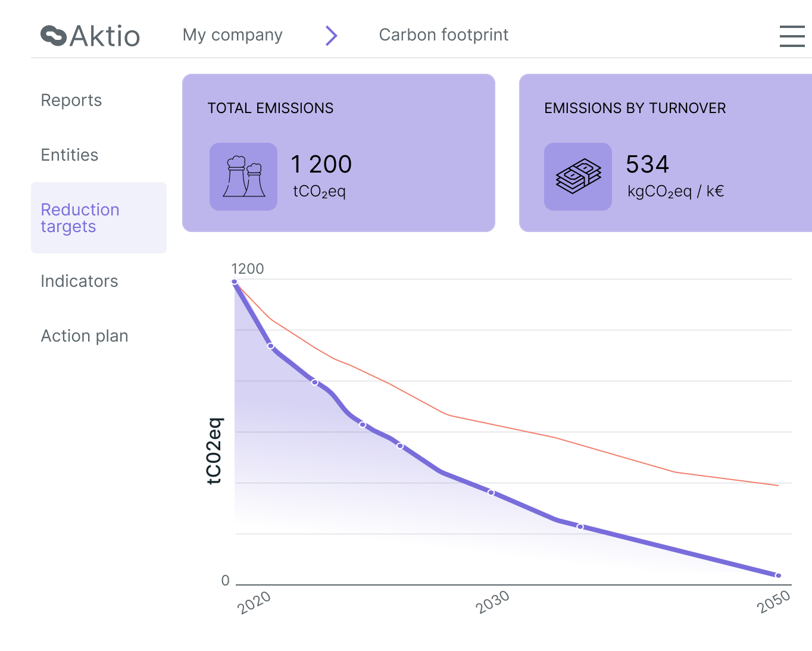Navigate to the Action plan page
The image size is (812, 651).
84,336
